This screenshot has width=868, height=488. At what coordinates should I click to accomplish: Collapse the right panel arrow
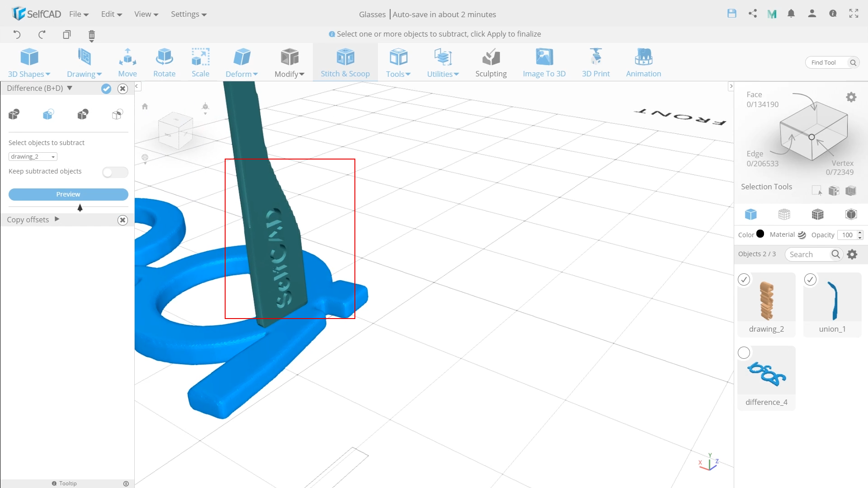point(731,86)
